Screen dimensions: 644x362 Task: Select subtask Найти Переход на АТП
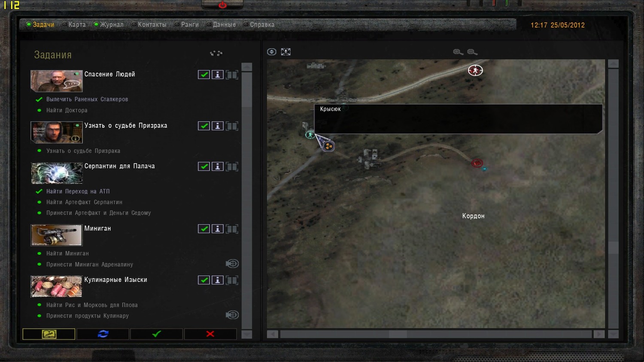(78, 191)
